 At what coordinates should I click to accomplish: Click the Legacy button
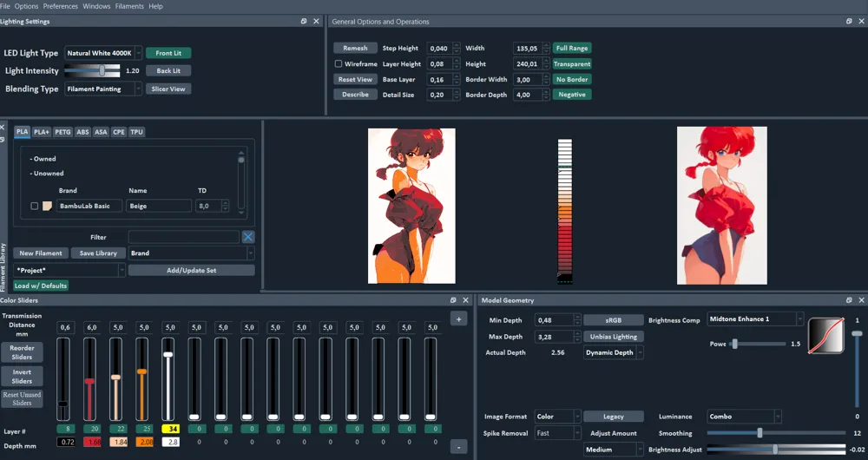[614, 417]
